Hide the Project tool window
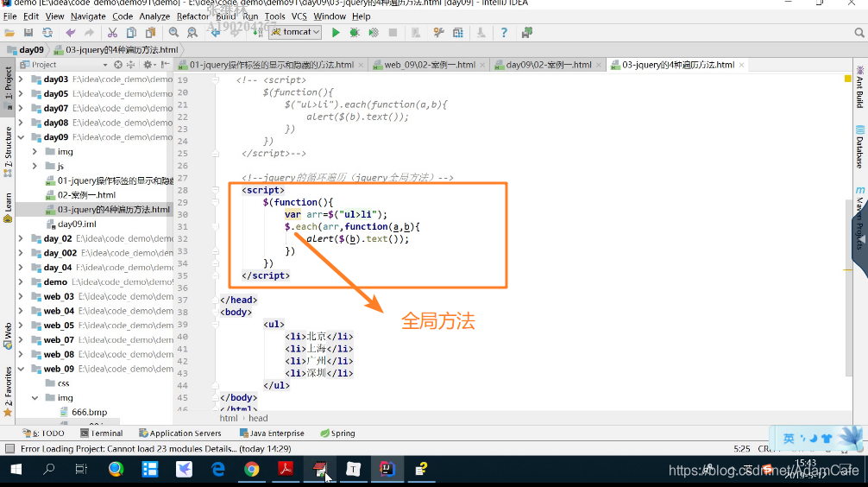 point(165,65)
